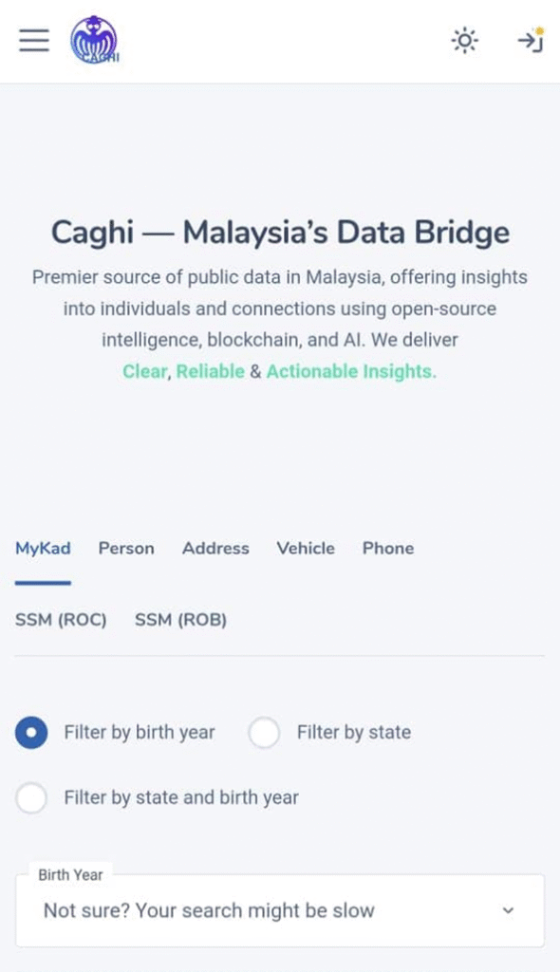Open the Address search tab

(x=215, y=548)
